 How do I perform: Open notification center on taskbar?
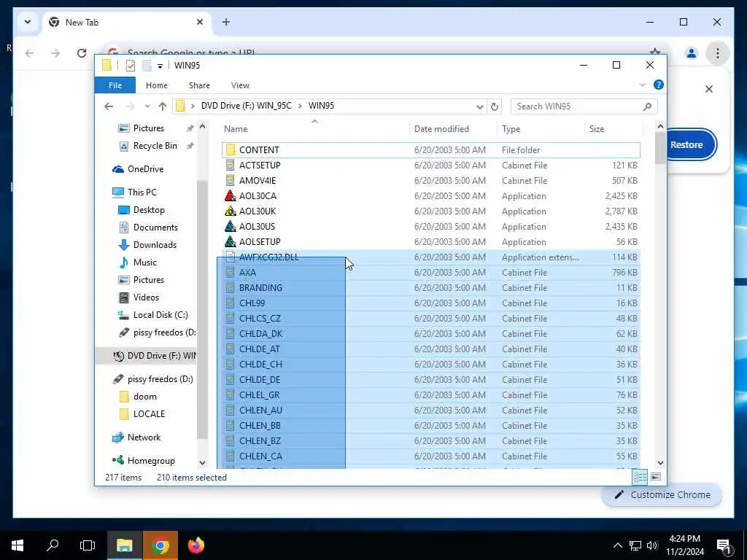[724, 545]
